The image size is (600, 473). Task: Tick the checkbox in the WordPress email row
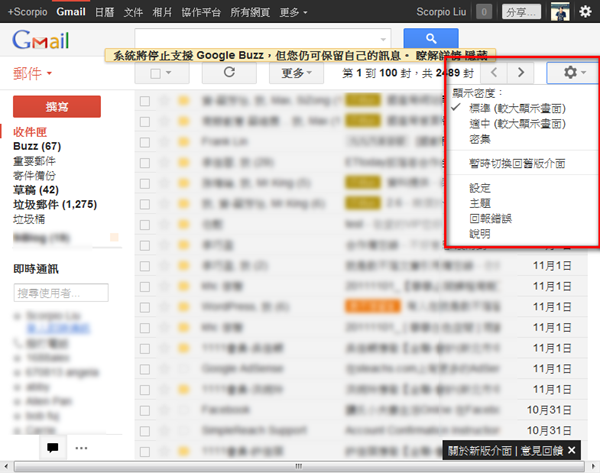[x=145, y=307]
